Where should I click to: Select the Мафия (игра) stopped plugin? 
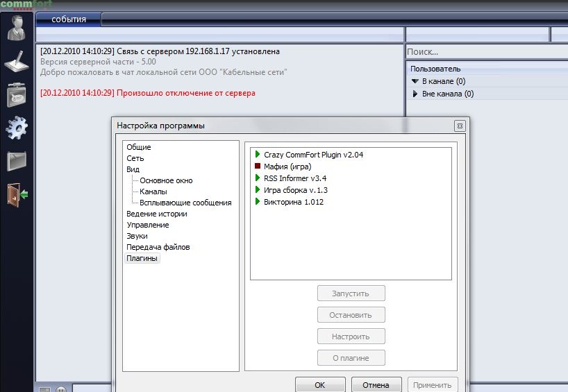point(287,167)
